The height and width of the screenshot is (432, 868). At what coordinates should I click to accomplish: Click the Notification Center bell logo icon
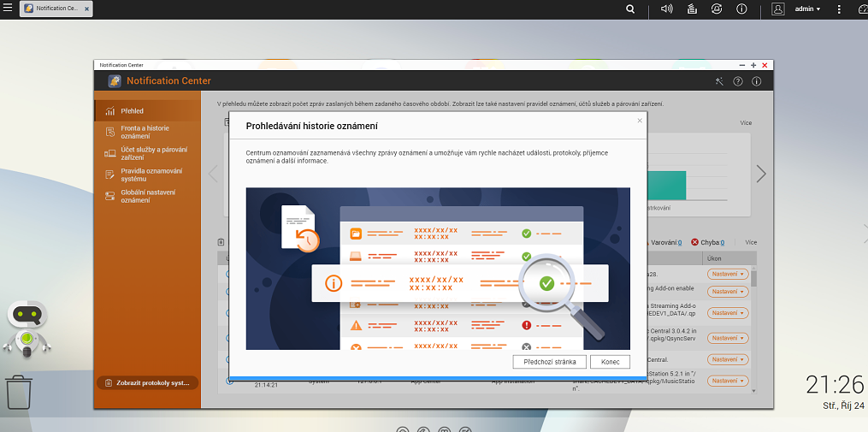pyautogui.click(x=115, y=81)
